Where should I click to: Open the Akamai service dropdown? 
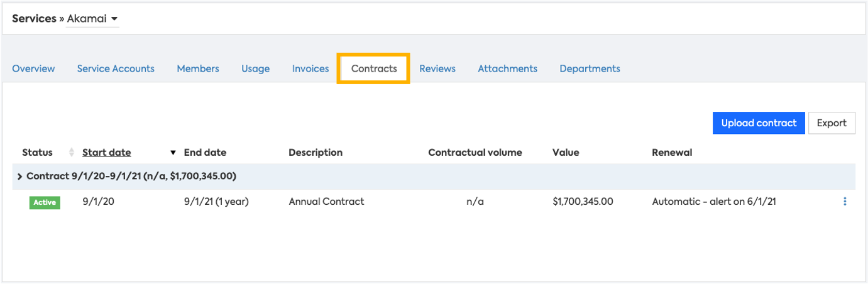[x=114, y=19]
